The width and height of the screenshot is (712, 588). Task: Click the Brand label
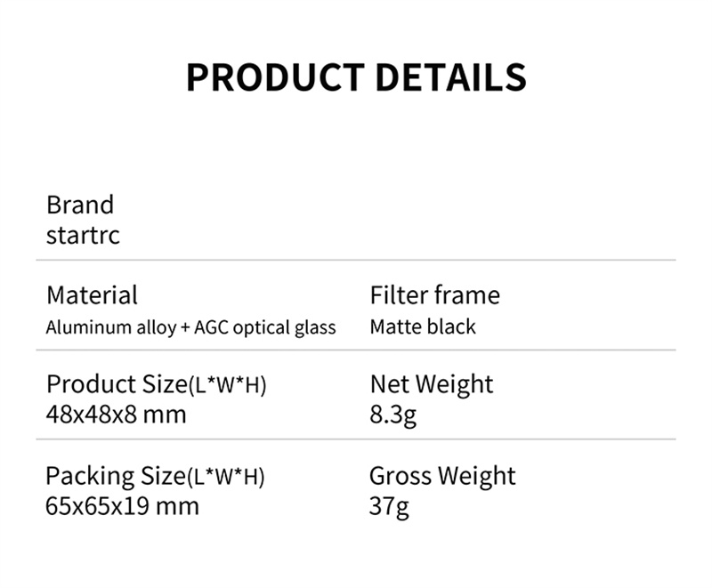tap(80, 205)
